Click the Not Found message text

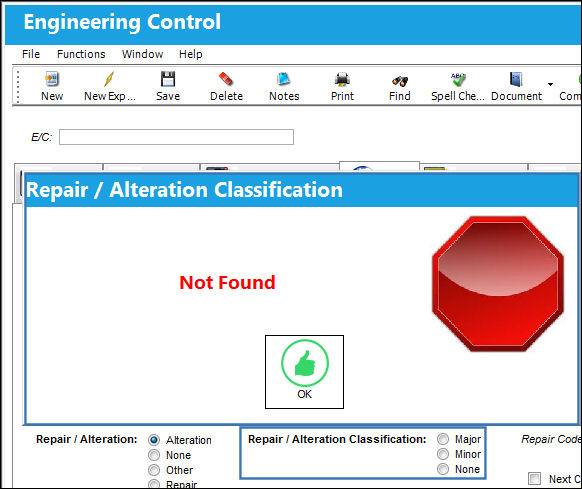tap(227, 283)
